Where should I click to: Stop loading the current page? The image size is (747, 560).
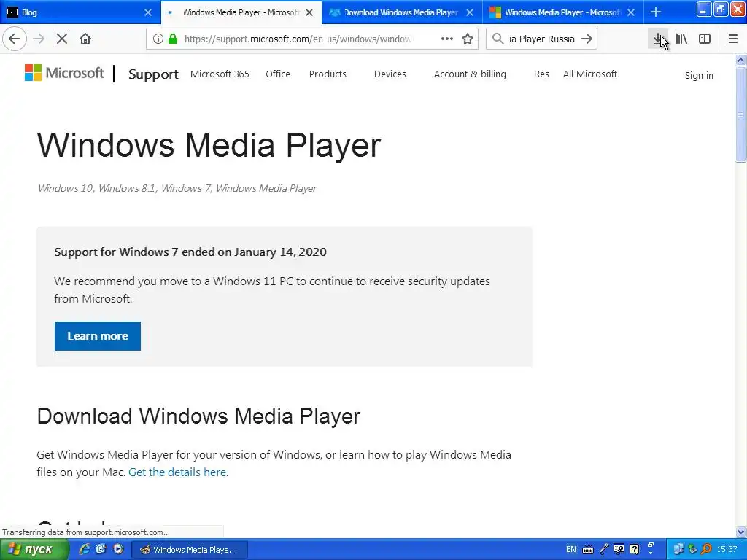click(x=62, y=39)
